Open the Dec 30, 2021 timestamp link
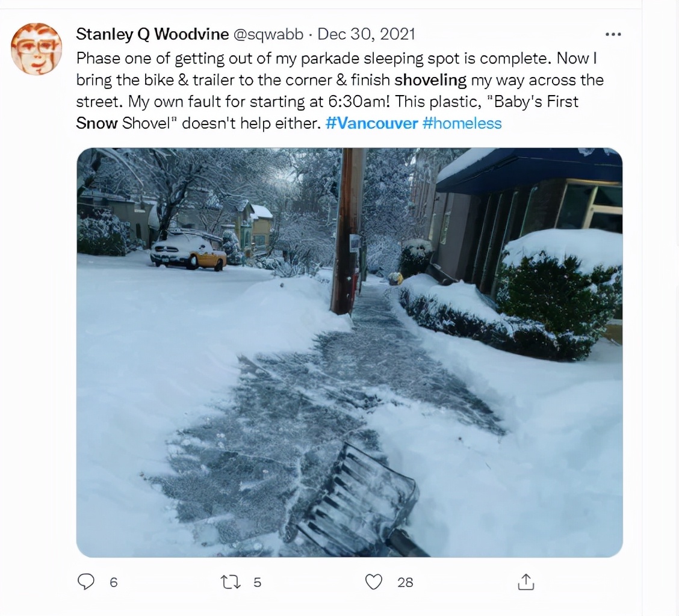 pos(367,34)
